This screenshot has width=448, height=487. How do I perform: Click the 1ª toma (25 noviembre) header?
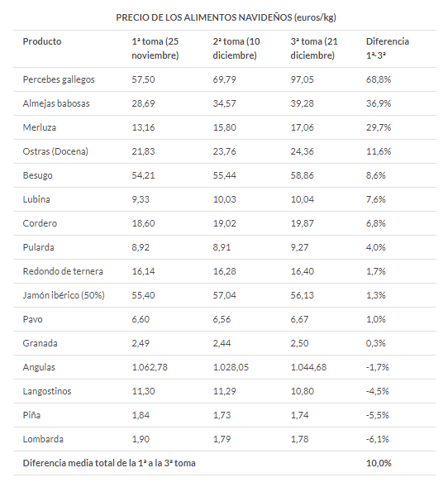pyautogui.click(x=155, y=48)
